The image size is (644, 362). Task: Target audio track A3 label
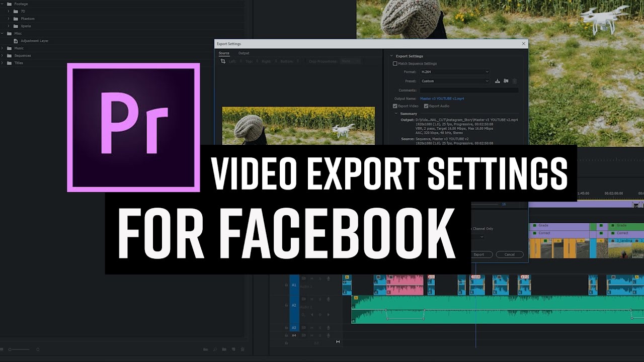[x=294, y=328]
